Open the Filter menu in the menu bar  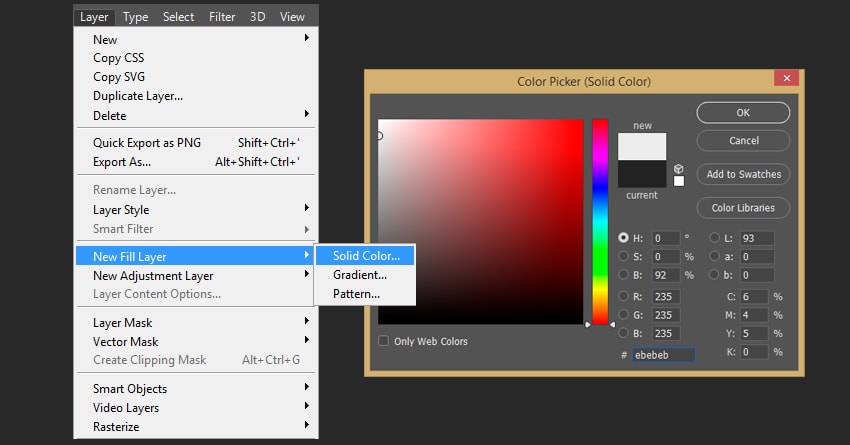click(222, 16)
